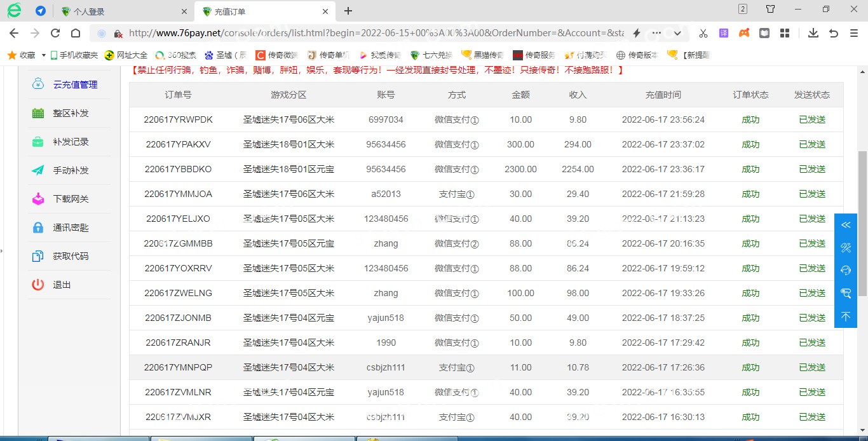Screen dimensions: 868x441
Task: Open the browser downloads
Action: point(813,33)
